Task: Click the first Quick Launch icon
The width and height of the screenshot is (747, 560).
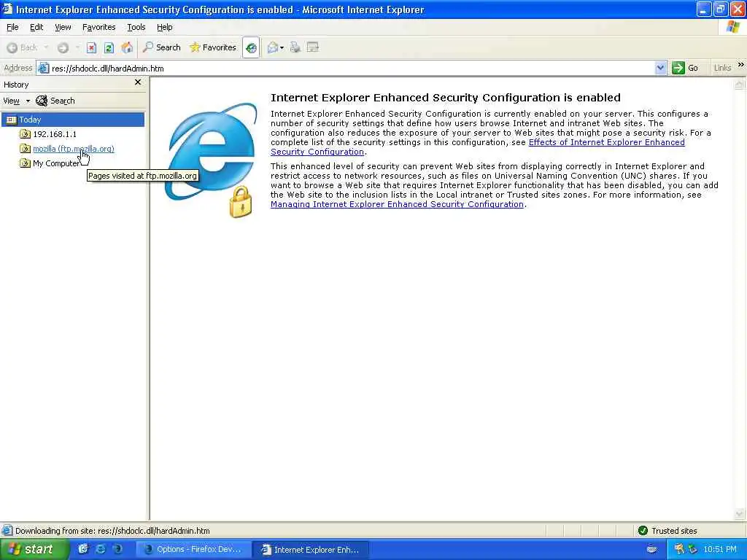Action: [83, 549]
